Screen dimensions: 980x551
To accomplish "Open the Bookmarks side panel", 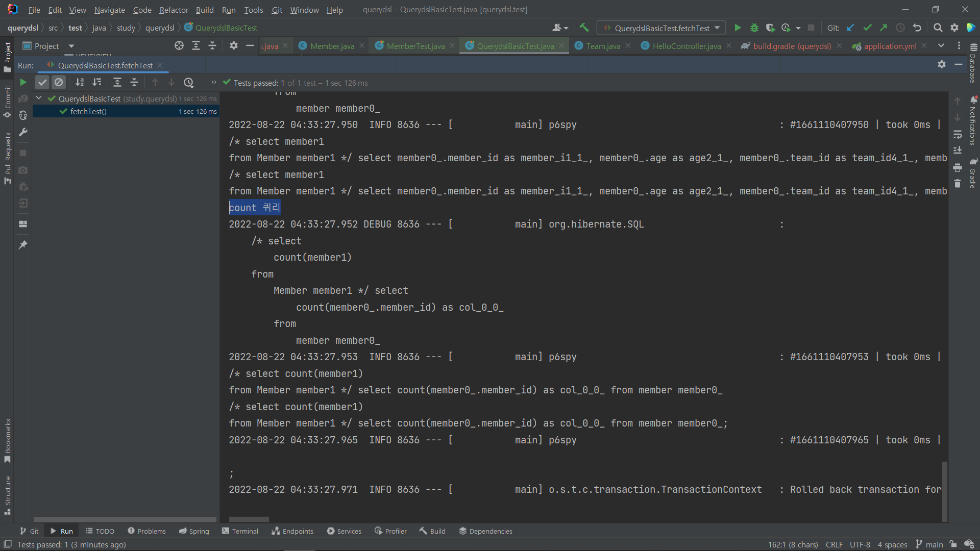I will 7,441.
